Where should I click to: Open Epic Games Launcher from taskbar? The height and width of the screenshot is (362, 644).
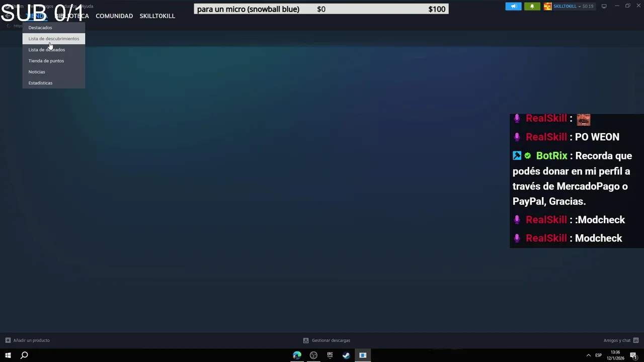point(330,355)
